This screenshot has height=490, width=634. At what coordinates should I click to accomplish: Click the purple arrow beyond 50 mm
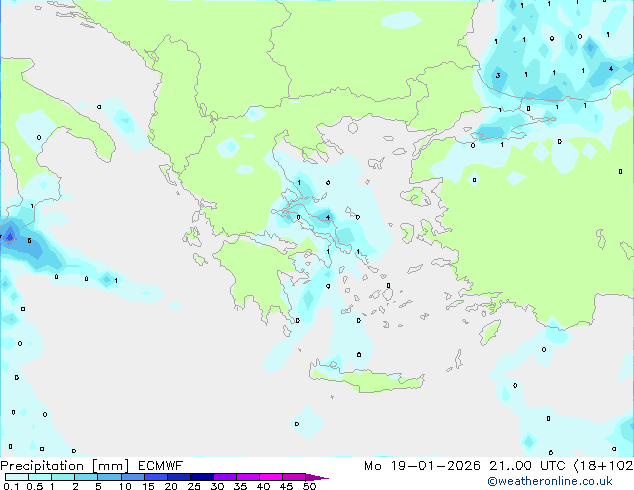(x=317, y=477)
